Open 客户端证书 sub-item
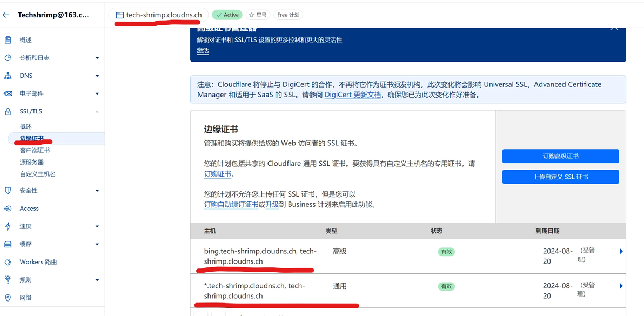This screenshot has height=316, width=644. pos(35,150)
